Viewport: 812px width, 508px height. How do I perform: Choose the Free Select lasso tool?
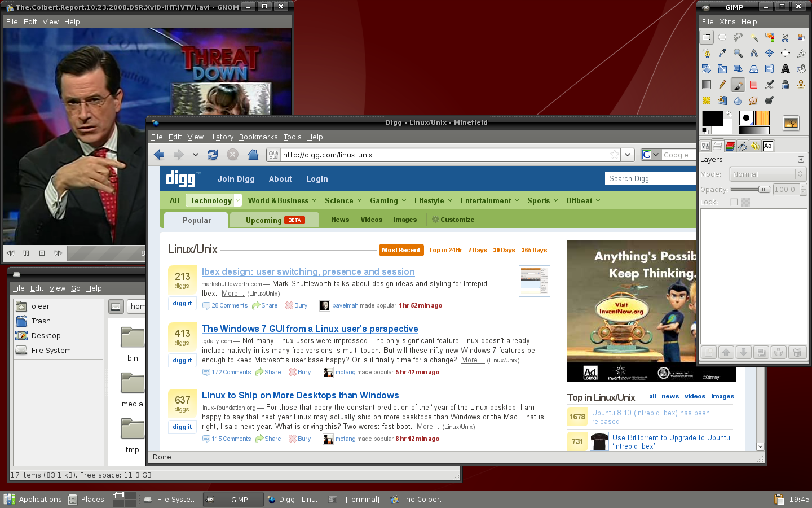tap(738, 37)
